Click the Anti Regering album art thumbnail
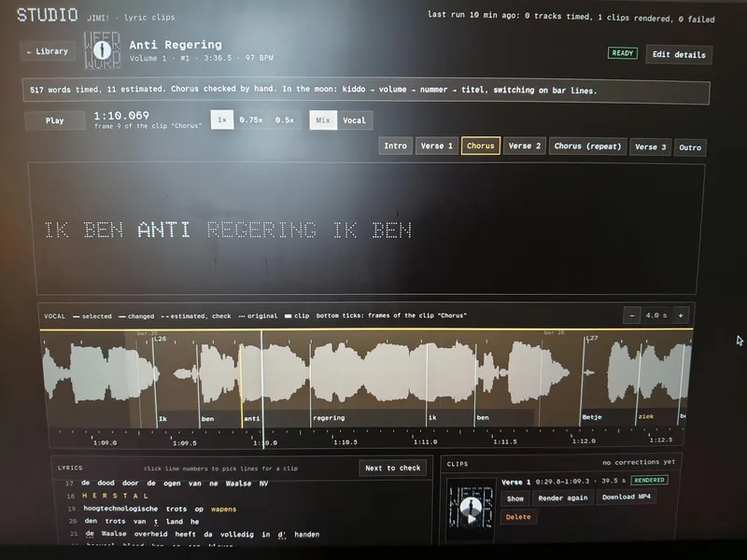 [102, 50]
